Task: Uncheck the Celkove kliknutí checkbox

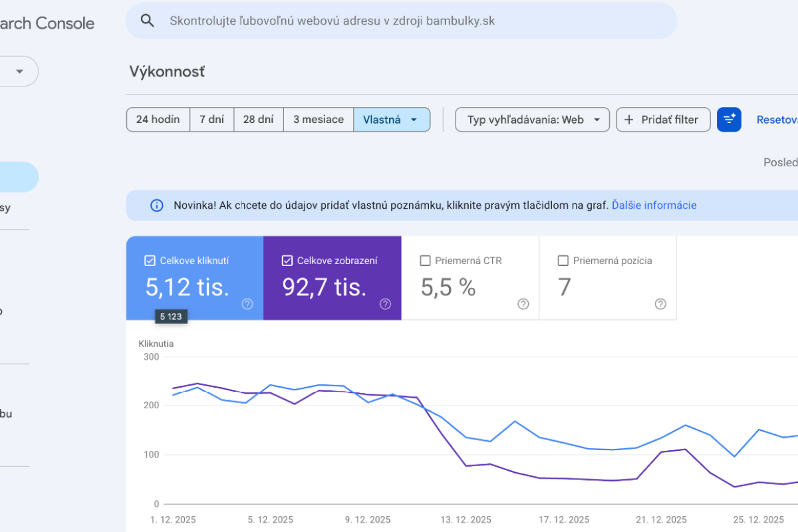Action: [x=150, y=261]
